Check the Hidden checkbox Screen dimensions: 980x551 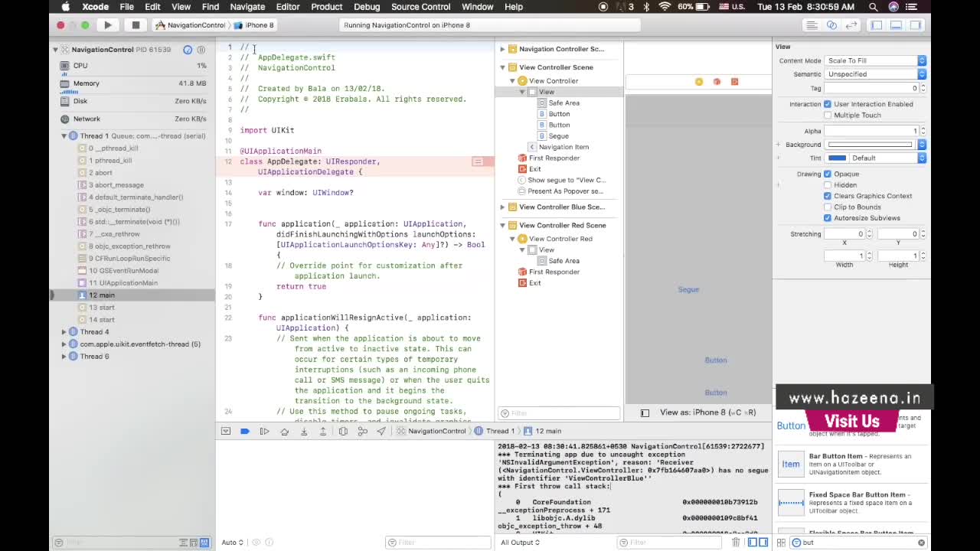[x=828, y=185]
